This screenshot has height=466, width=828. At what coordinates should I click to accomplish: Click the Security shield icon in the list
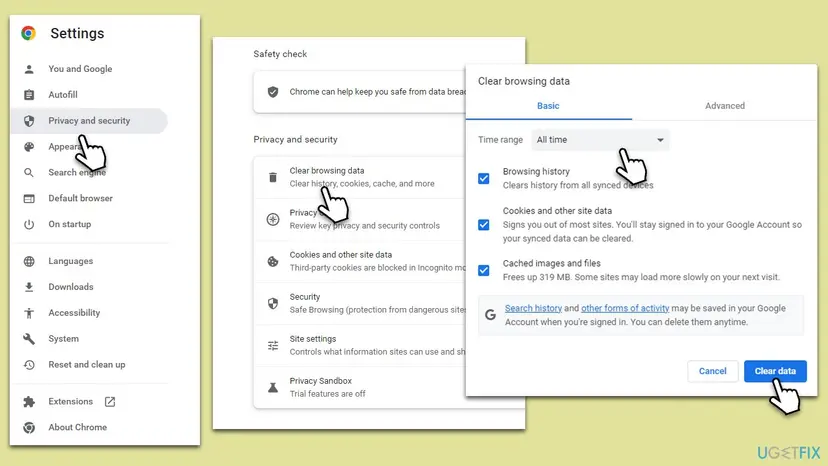click(272, 303)
